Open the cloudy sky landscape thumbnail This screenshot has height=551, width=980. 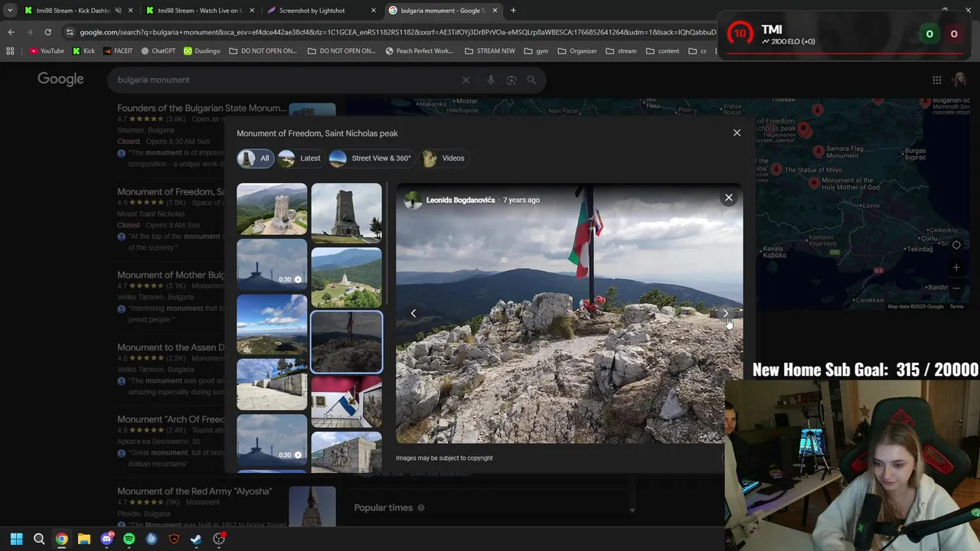(272, 324)
